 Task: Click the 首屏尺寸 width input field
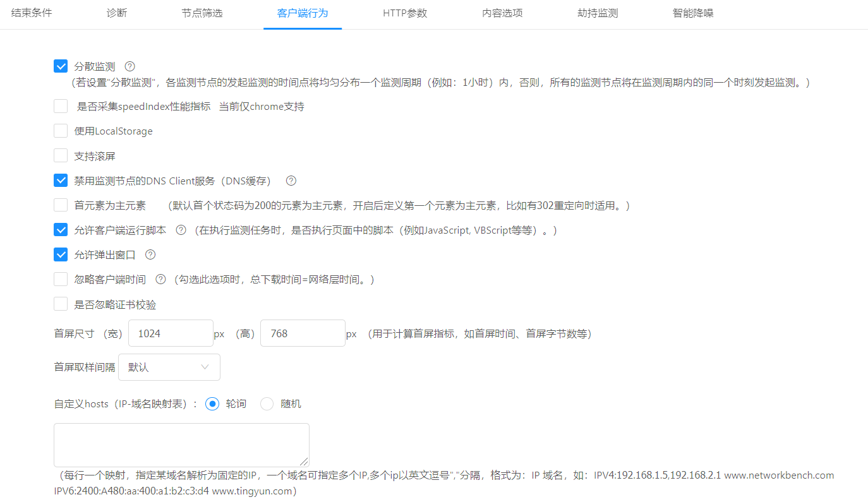pyautogui.click(x=171, y=333)
